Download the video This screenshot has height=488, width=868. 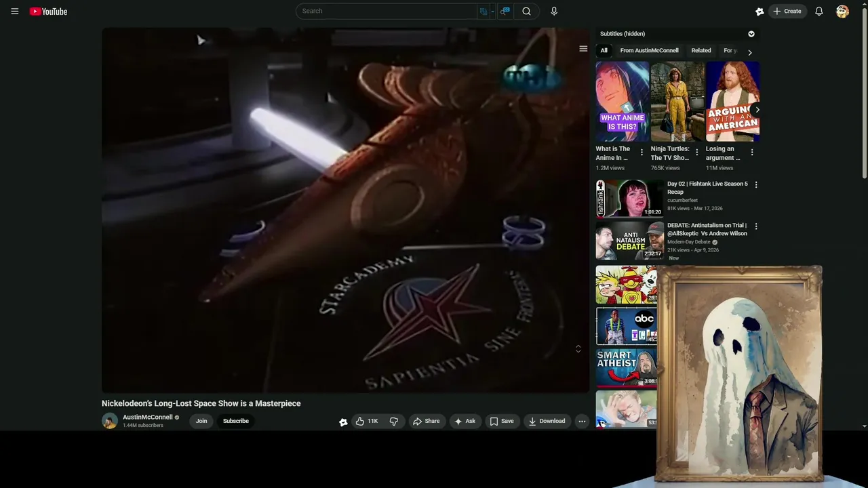point(547,421)
